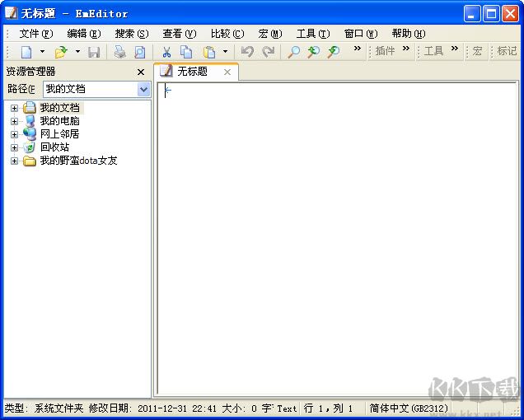
Task: Expand the 工具 toolbar overflow chevron
Action: 455,49
